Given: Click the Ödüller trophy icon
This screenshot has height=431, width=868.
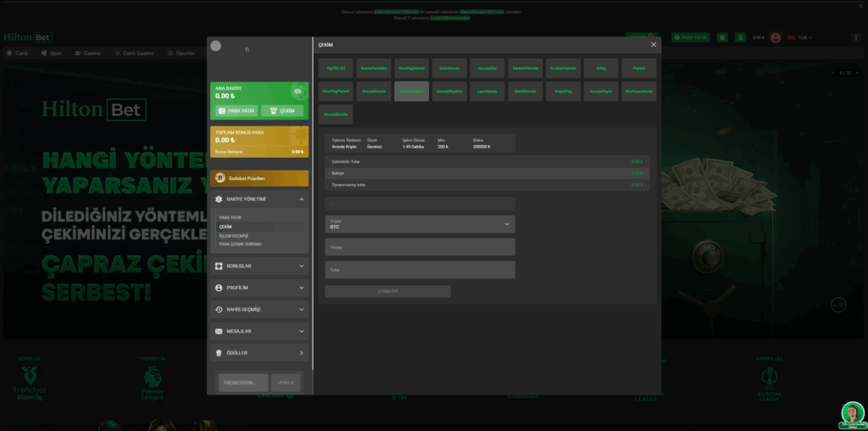Looking at the screenshot, I should (219, 353).
